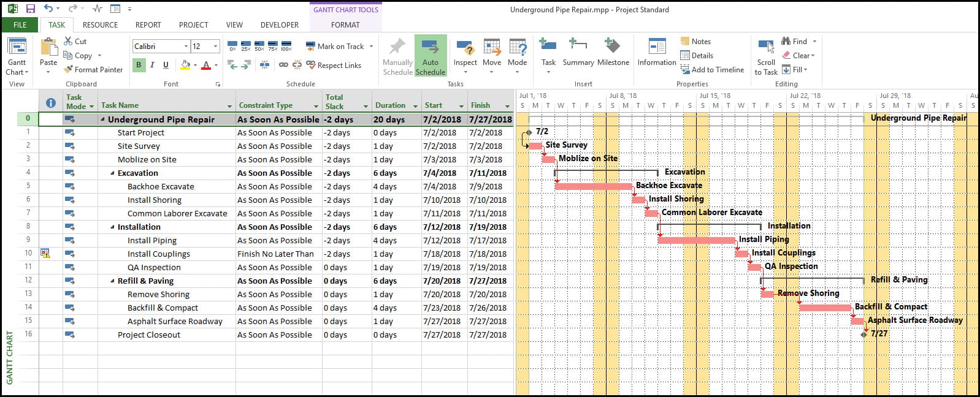Click the Unlink Tasks broken chain icon
The height and width of the screenshot is (397, 980).
pos(297,65)
